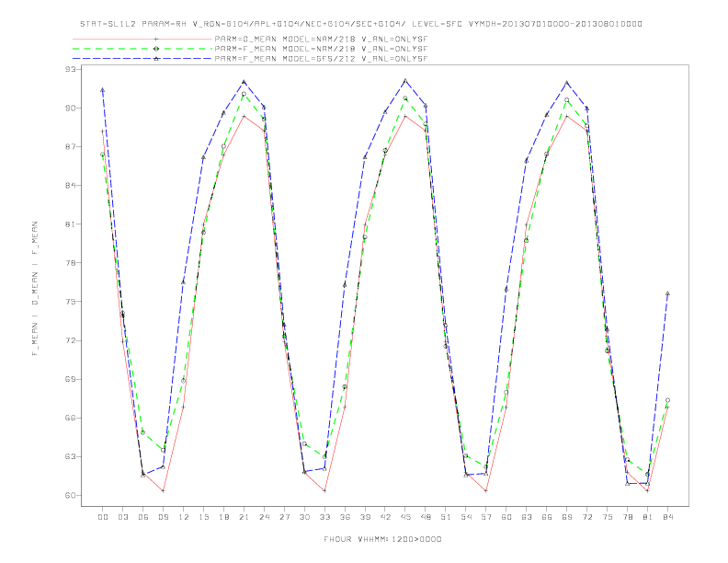Click the 69 tick on the vertical axis
This screenshot has width=728, height=563.
click(72, 379)
